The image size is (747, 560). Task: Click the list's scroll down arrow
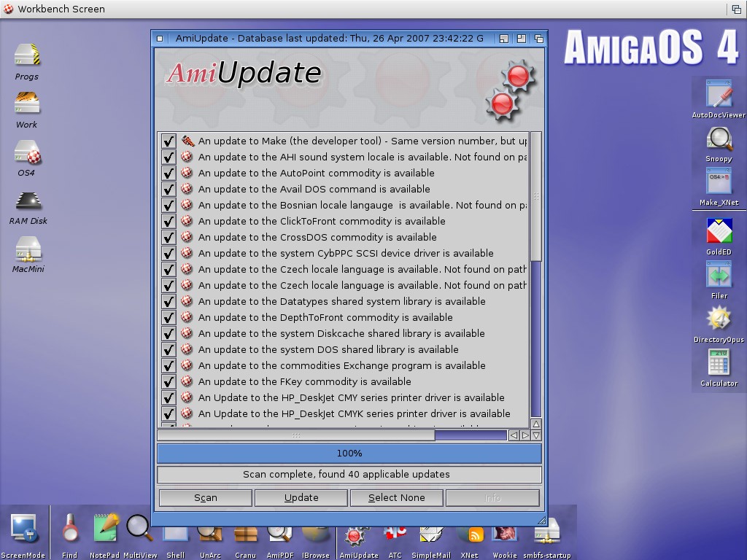coord(536,435)
